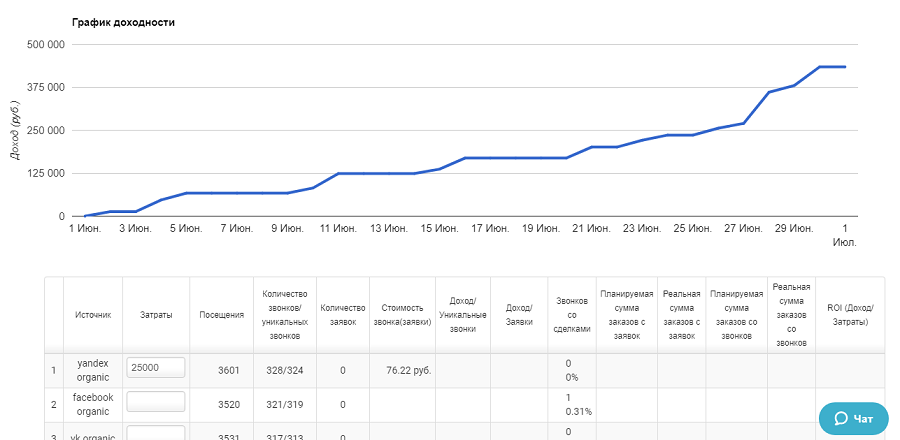Click the График доходности chart title
This screenshot has width=900, height=440.
tap(123, 23)
